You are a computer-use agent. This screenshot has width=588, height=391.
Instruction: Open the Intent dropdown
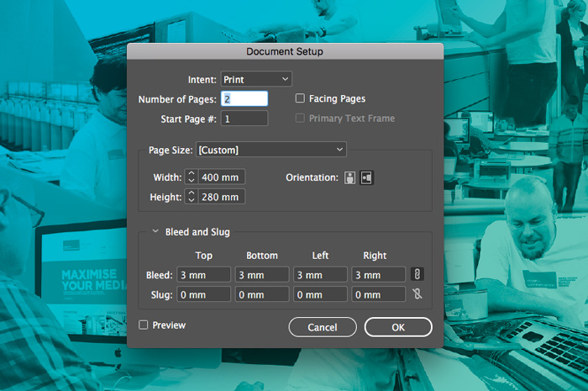256,79
